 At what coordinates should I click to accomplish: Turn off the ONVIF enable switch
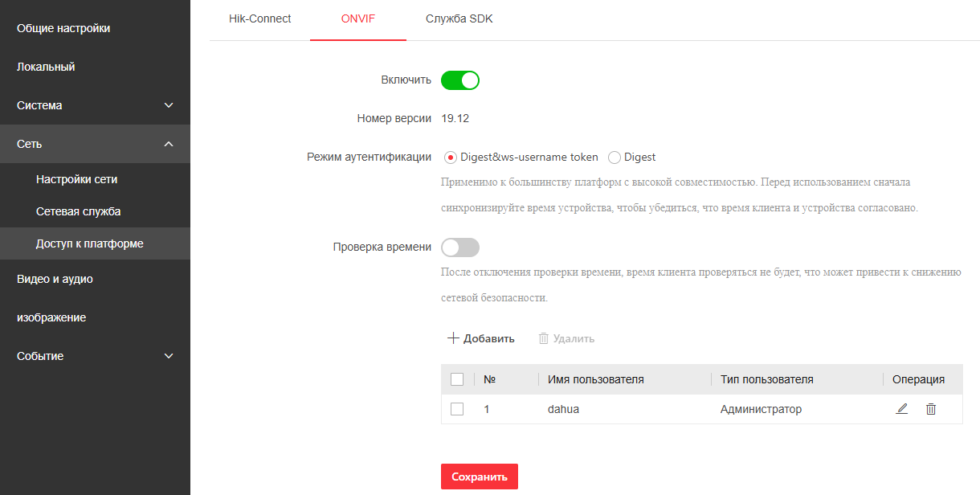[x=460, y=80]
